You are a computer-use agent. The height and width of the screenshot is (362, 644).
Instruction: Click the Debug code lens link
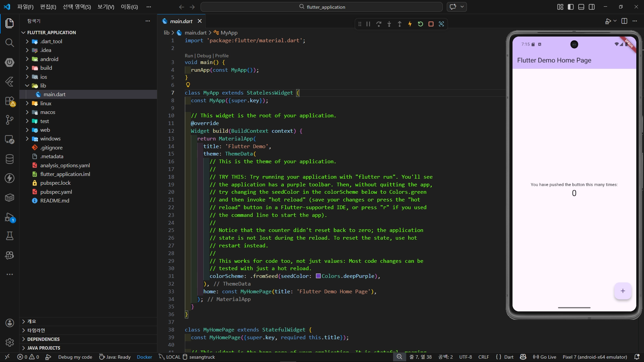pos(204,56)
